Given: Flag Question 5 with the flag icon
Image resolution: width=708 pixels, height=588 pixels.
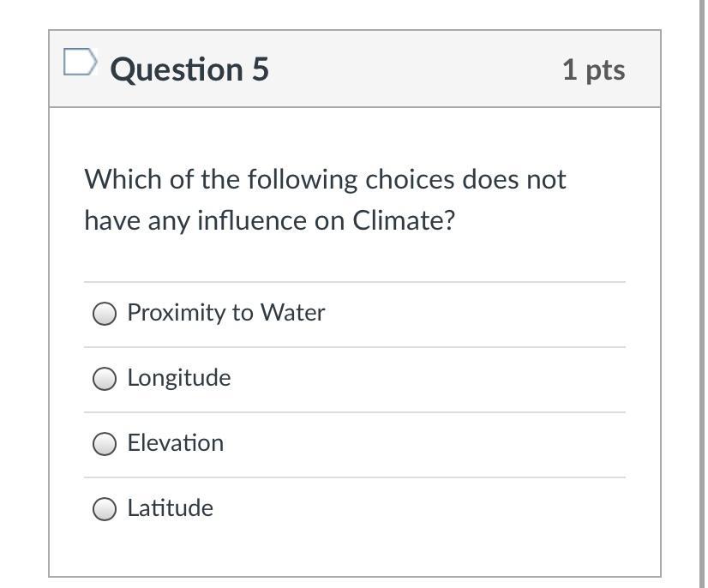Looking at the screenshot, I should [80, 62].
